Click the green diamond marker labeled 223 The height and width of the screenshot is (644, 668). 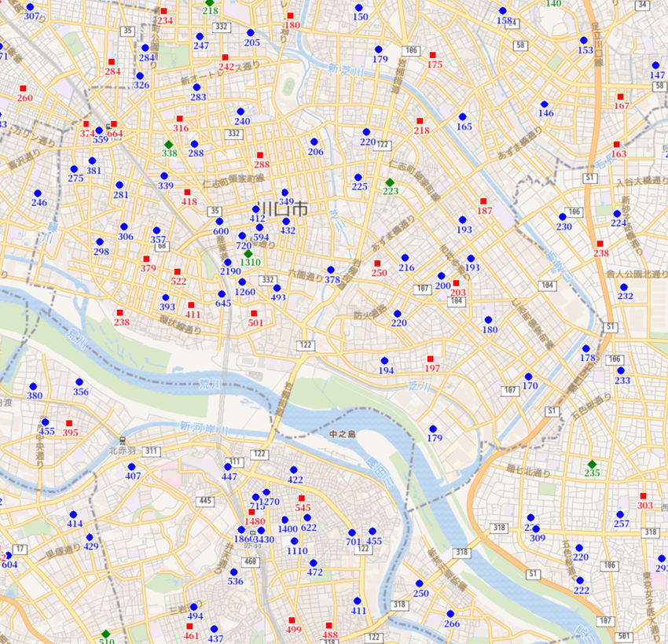click(x=390, y=182)
